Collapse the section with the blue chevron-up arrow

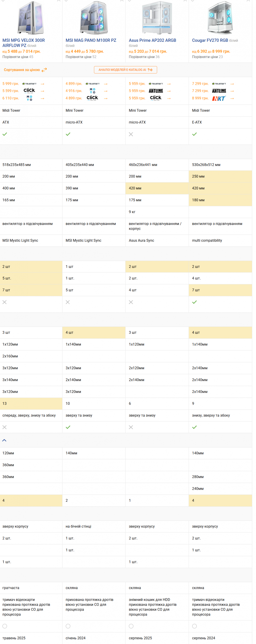[4, 440]
